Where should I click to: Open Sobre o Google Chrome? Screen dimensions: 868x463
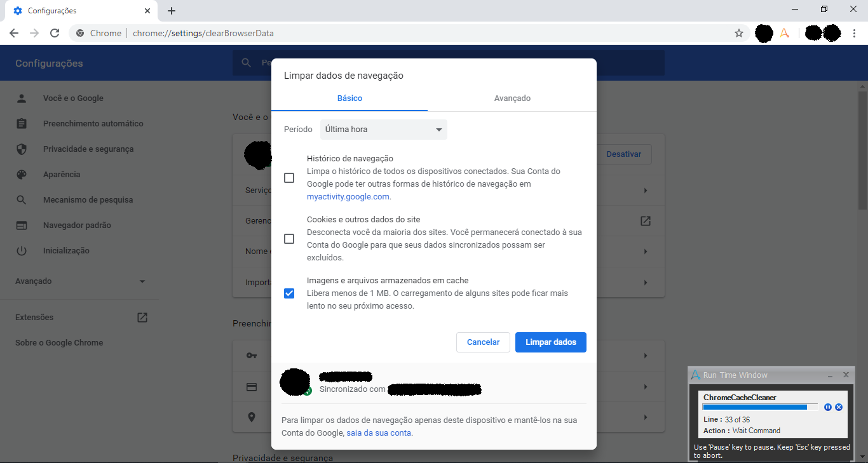[59, 343]
